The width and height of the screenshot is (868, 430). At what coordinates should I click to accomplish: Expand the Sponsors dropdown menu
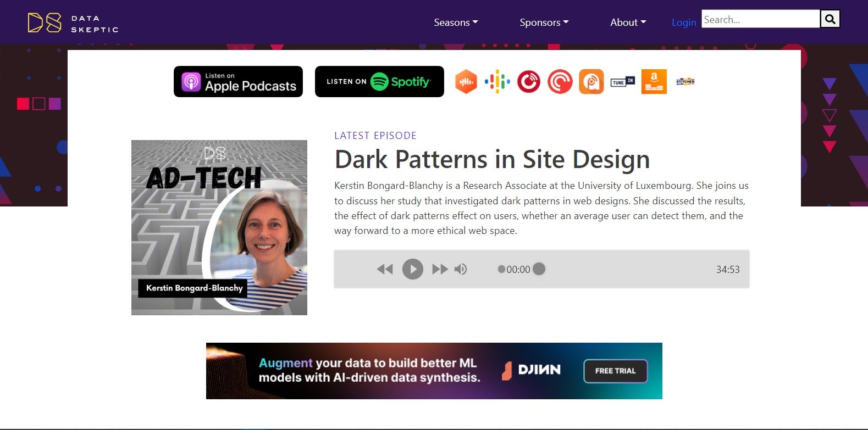(x=544, y=23)
